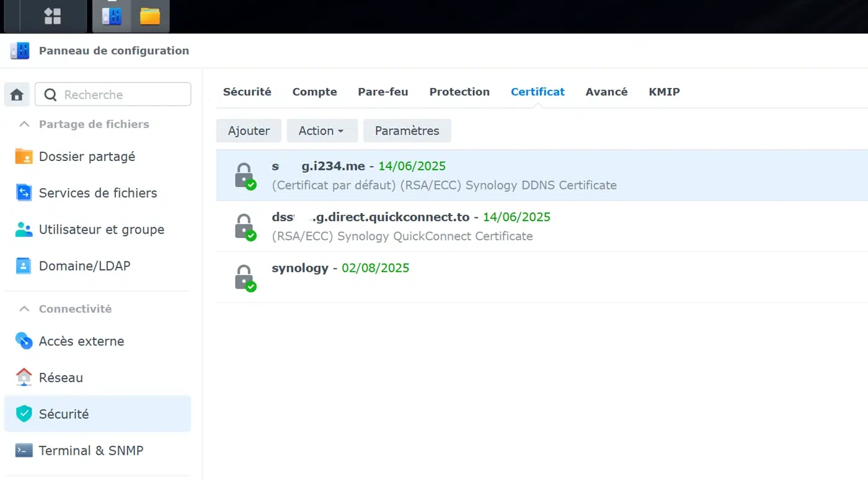This screenshot has width=868, height=480.
Task: Click the Utilisateur et groupe icon
Action: (x=24, y=229)
